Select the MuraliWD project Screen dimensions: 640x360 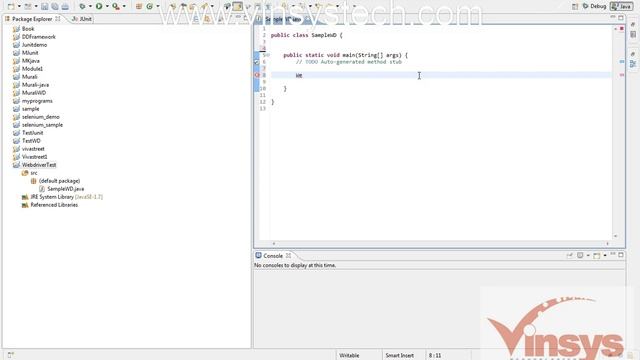pyautogui.click(x=34, y=93)
